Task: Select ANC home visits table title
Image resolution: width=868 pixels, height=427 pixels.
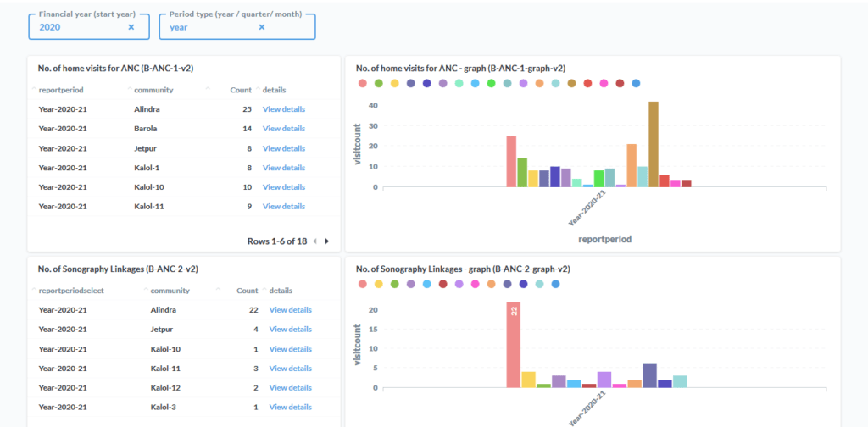Action: [115, 69]
